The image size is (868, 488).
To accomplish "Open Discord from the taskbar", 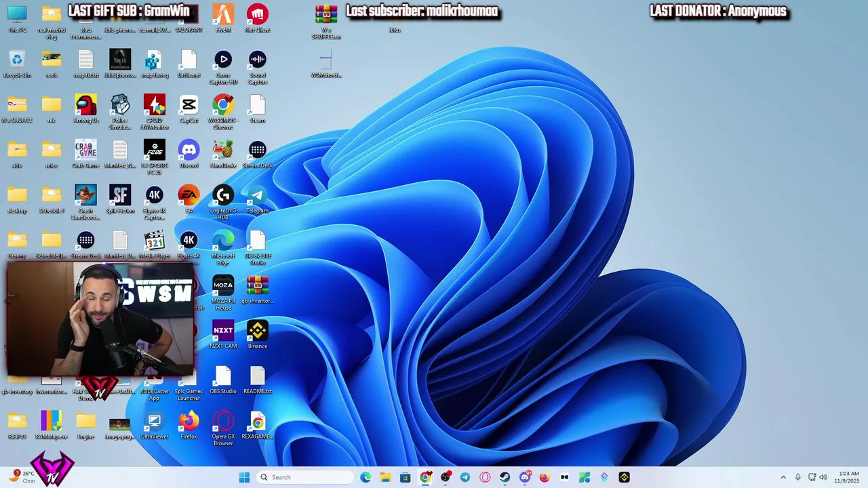I will coord(525,477).
